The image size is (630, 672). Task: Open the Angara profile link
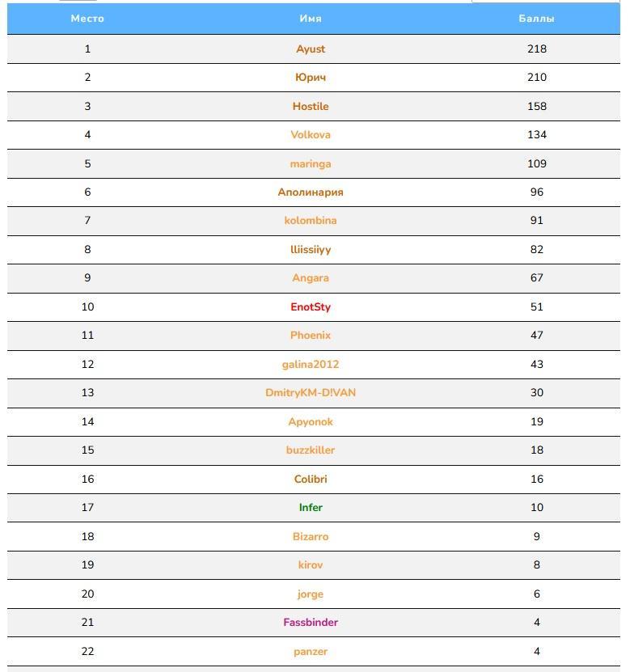coord(311,278)
